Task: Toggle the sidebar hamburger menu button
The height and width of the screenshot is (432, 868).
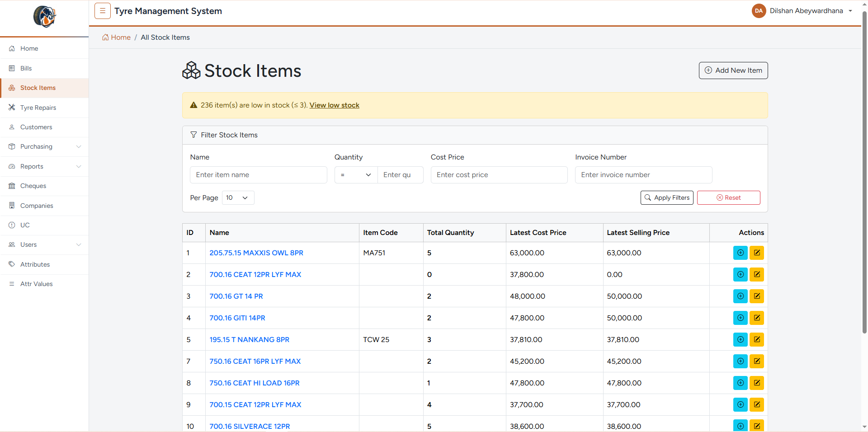Action: (x=103, y=11)
